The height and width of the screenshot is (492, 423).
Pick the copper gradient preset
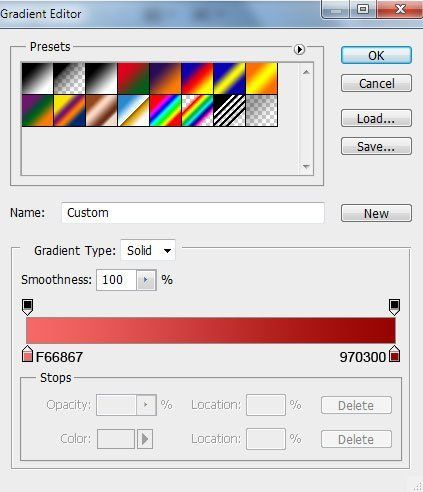click(x=101, y=111)
